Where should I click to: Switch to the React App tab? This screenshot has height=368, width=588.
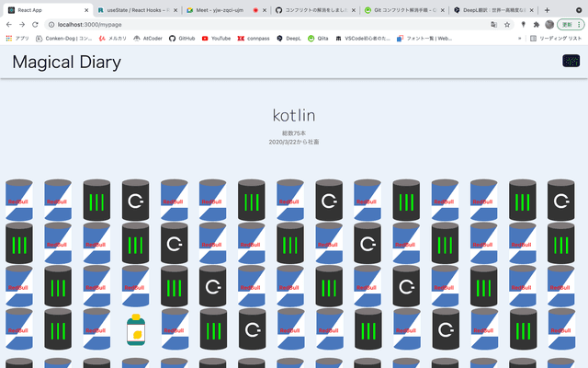[48, 10]
